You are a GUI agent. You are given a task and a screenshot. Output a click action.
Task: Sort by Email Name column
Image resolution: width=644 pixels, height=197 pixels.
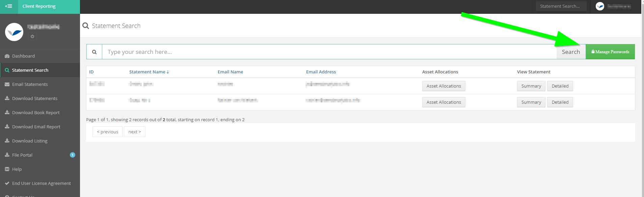231,72
